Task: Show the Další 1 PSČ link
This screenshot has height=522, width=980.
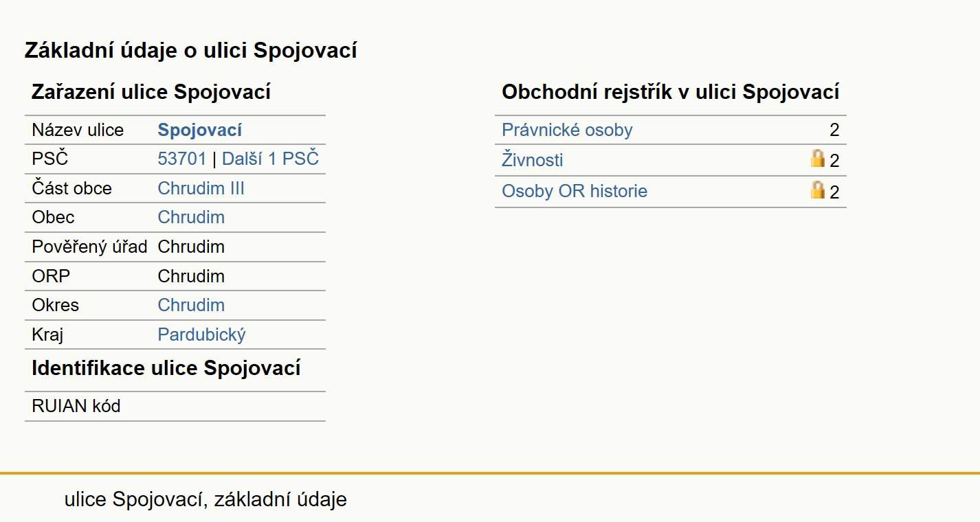Action: pyautogui.click(x=270, y=159)
